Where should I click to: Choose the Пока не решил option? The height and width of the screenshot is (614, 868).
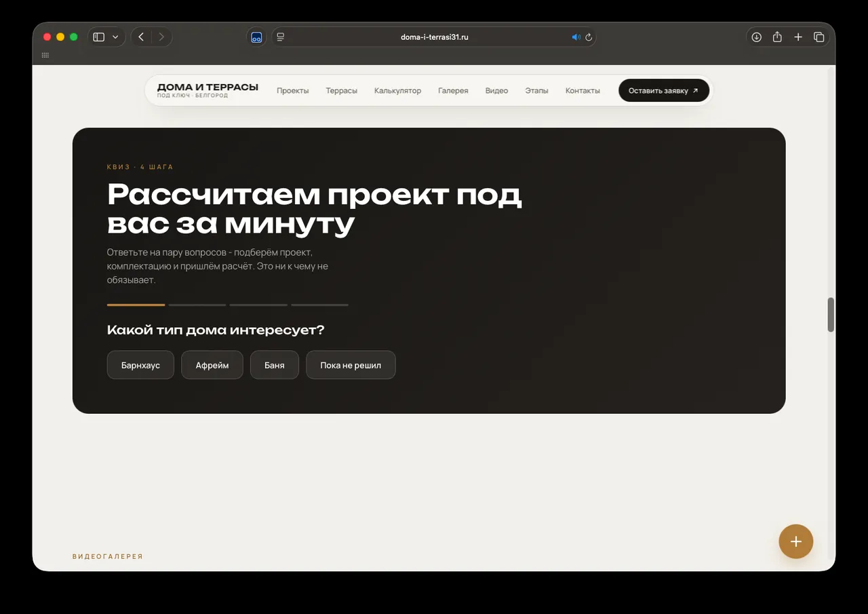351,365
